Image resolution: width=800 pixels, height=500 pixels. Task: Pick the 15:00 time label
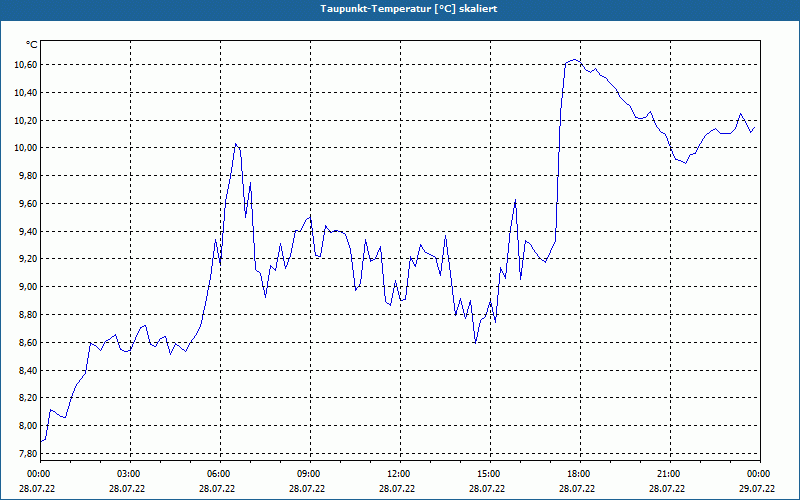pos(488,474)
